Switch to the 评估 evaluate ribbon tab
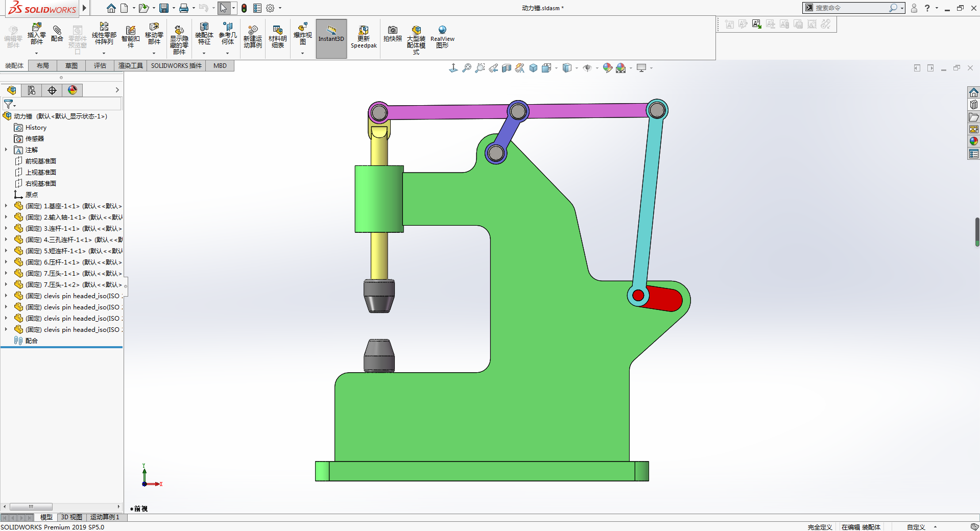Image resolution: width=980 pixels, height=531 pixels. pyautogui.click(x=100, y=66)
